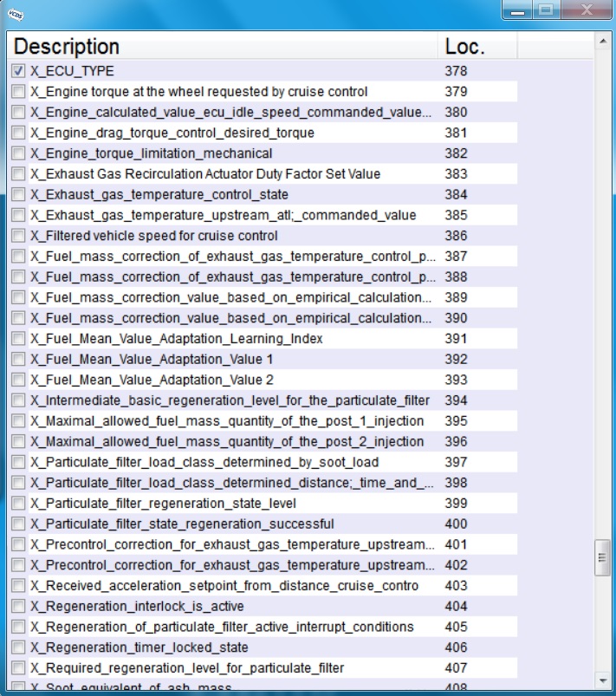Check Filtered vehicle speed for cruise control box

(18, 236)
